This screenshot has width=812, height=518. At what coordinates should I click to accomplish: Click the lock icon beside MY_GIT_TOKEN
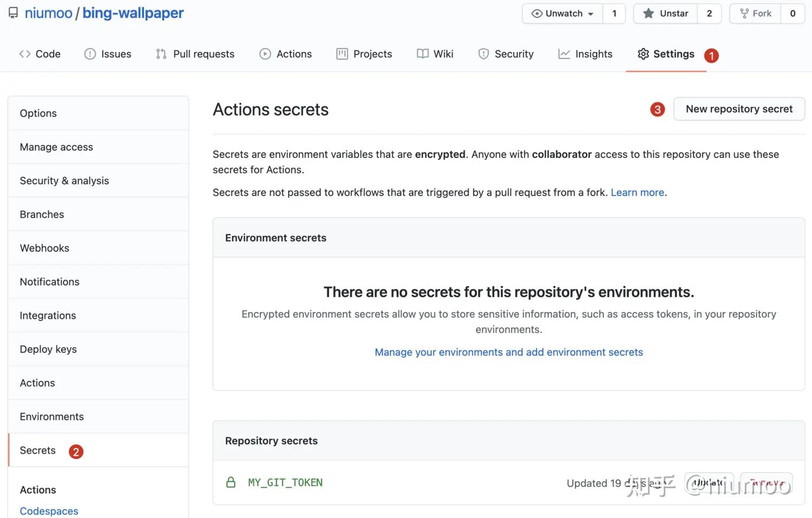[x=231, y=482]
